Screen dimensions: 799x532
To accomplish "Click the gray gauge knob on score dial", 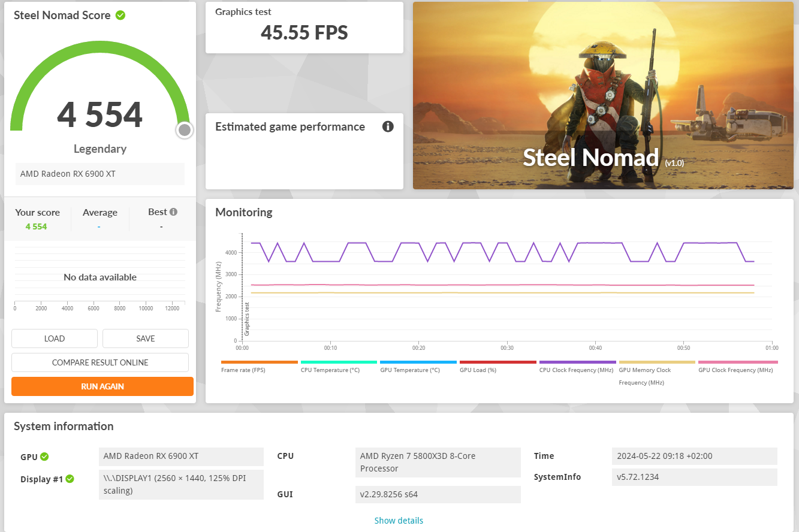I will point(185,130).
